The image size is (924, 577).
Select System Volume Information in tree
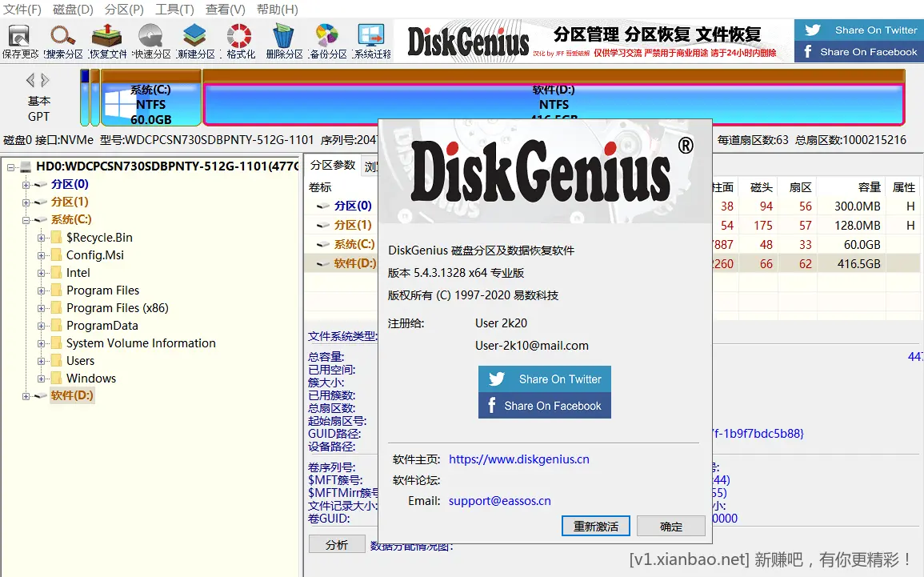point(141,343)
